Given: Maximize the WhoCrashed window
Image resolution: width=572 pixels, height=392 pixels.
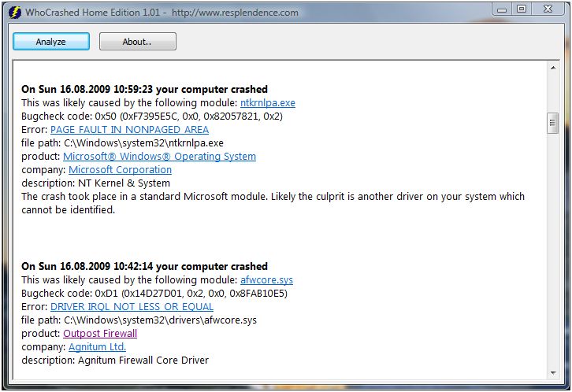Looking at the screenshot, I should tap(522, 9).
